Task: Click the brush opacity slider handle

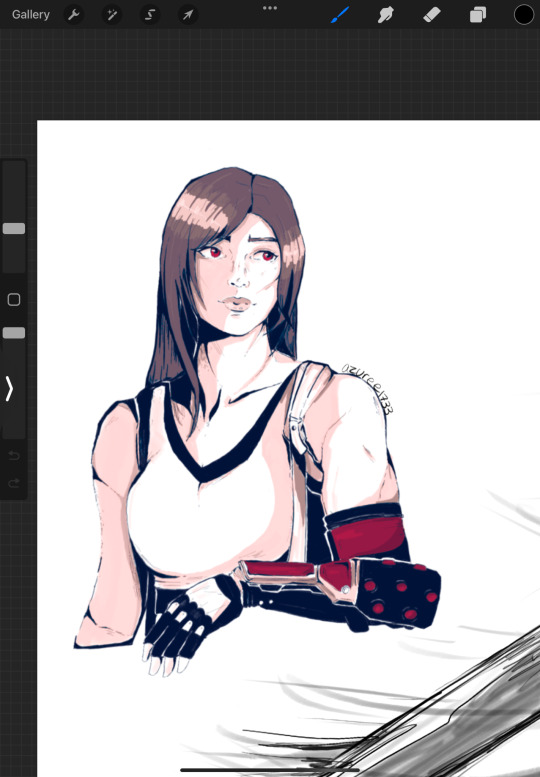Action: pos(14,333)
